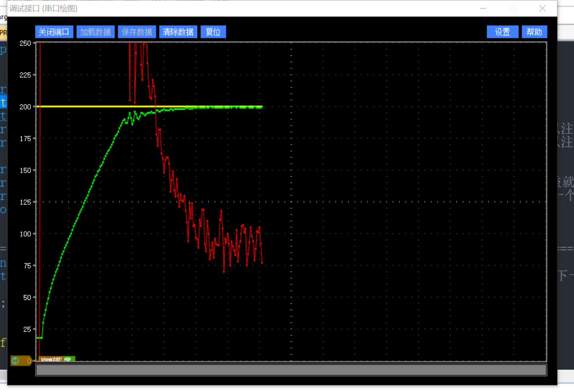
Task: Click the horizontal scrollbar below the plot
Action: (x=291, y=370)
